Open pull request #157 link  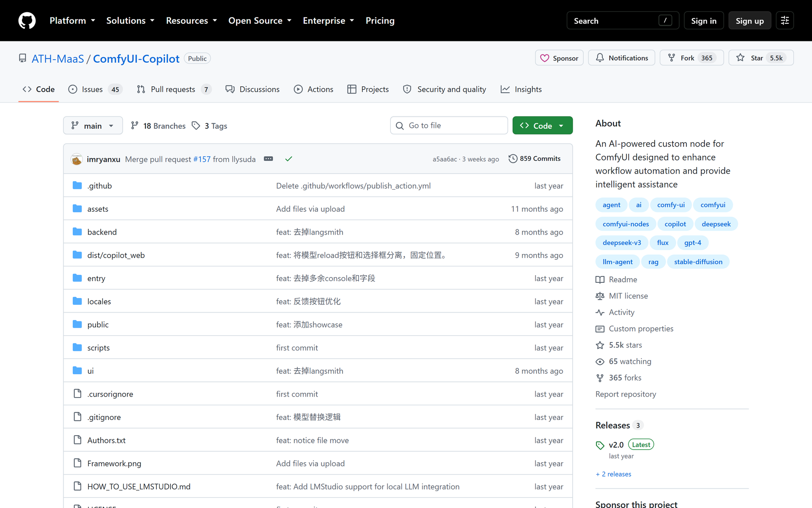202,159
